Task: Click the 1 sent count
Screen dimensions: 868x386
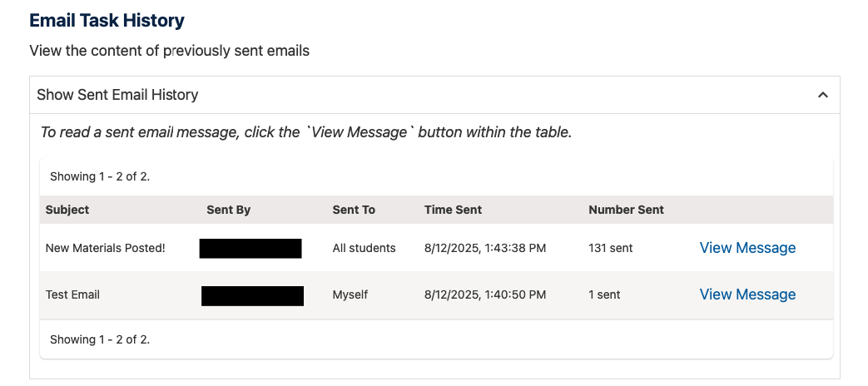Action: pyautogui.click(x=604, y=294)
